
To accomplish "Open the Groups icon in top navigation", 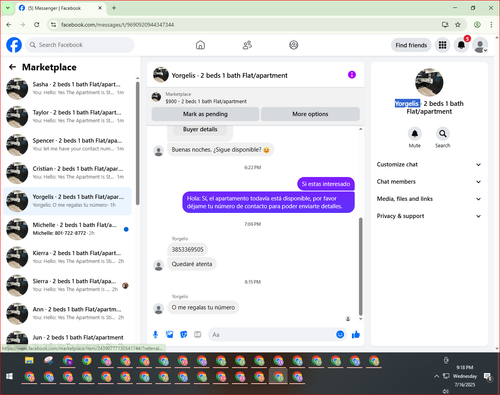I will [x=294, y=45].
